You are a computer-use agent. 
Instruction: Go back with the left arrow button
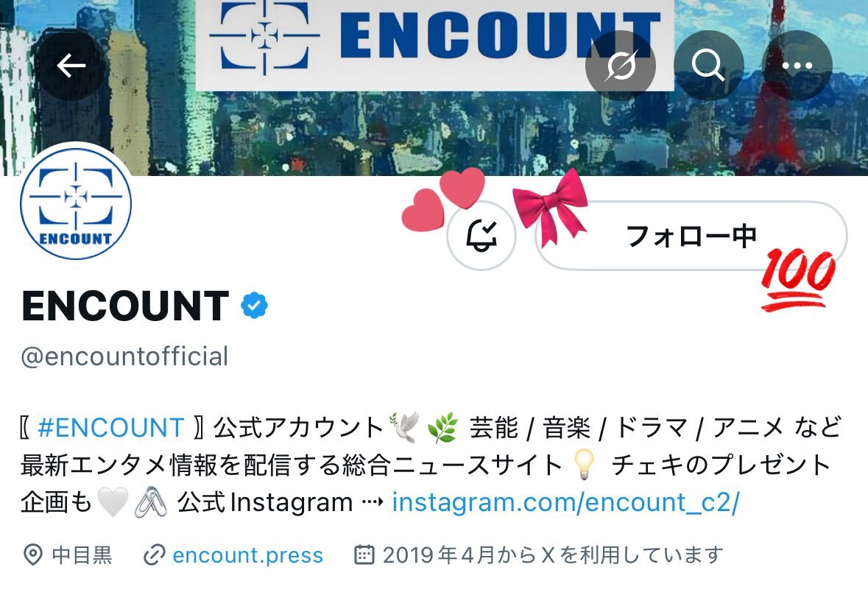[x=71, y=66]
